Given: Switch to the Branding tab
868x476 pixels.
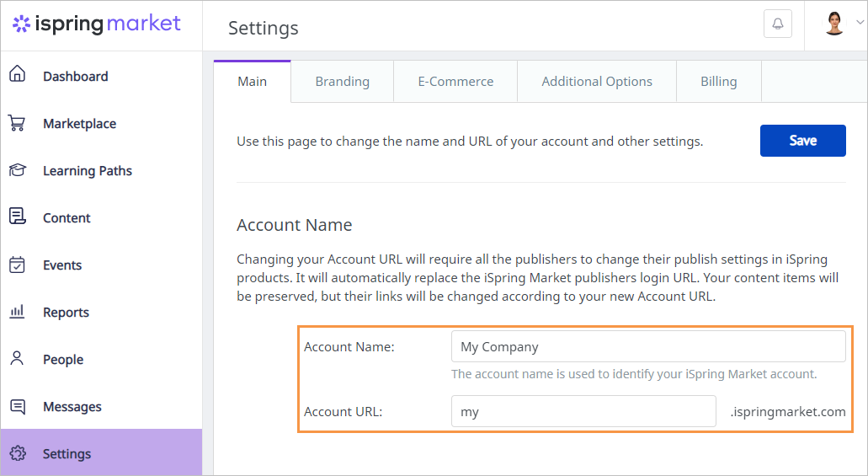Looking at the screenshot, I should pyautogui.click(x=342, y=82).
